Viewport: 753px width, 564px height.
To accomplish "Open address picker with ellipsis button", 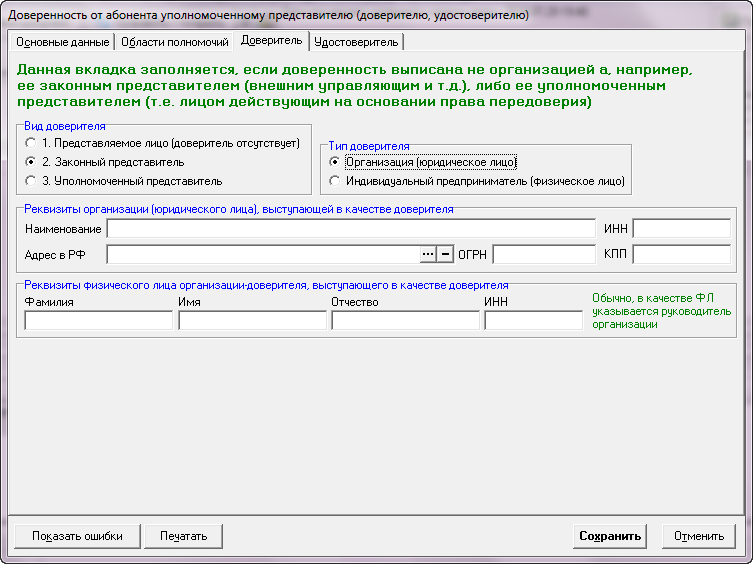I will pos(428,254).
